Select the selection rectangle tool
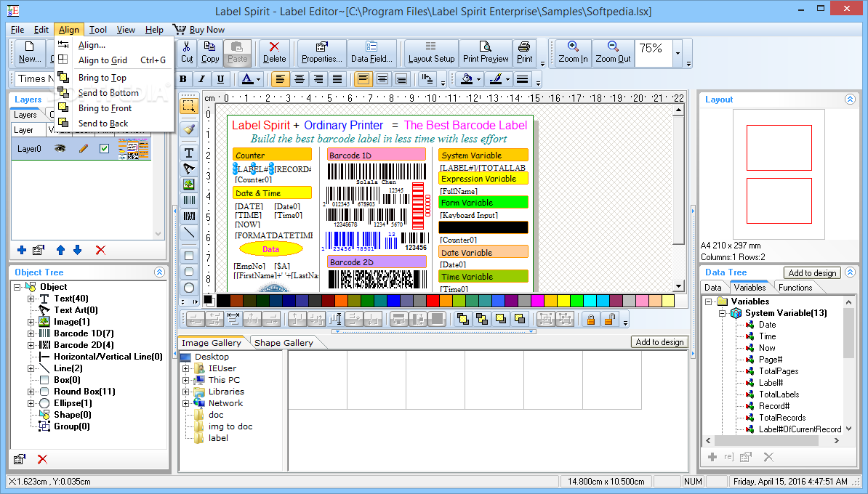The height and width of the screenshot is (494, 868). (189, 105)
